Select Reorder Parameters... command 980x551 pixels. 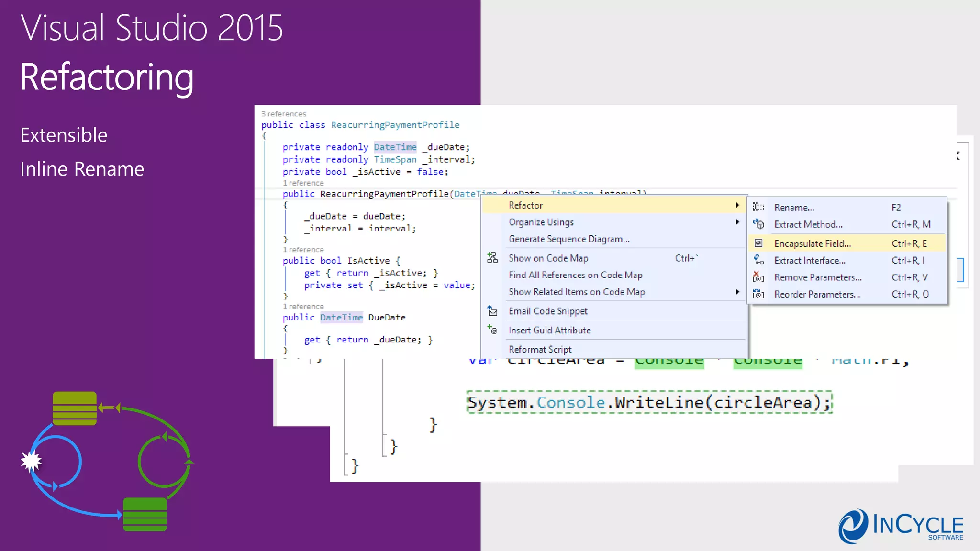pos(847,294)
